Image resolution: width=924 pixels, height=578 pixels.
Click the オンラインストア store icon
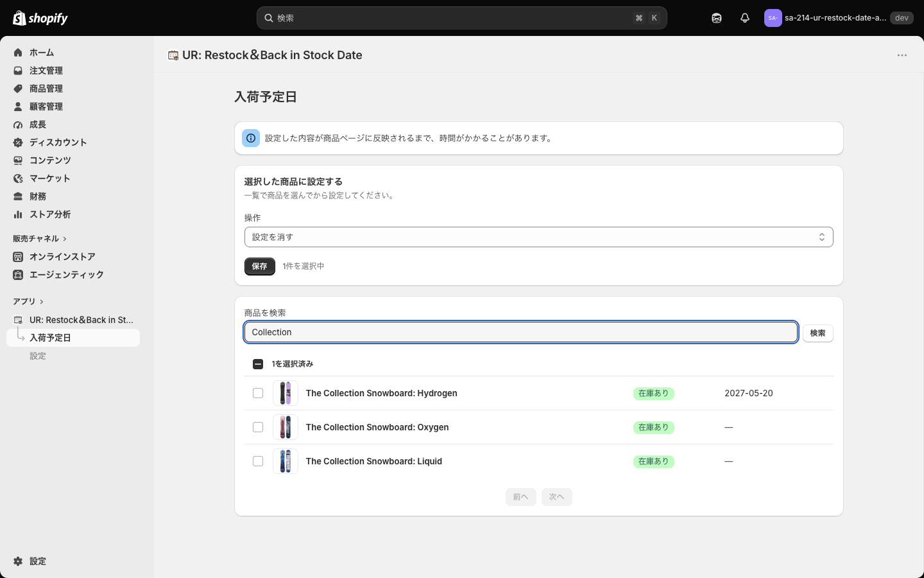tap(18, 257)
